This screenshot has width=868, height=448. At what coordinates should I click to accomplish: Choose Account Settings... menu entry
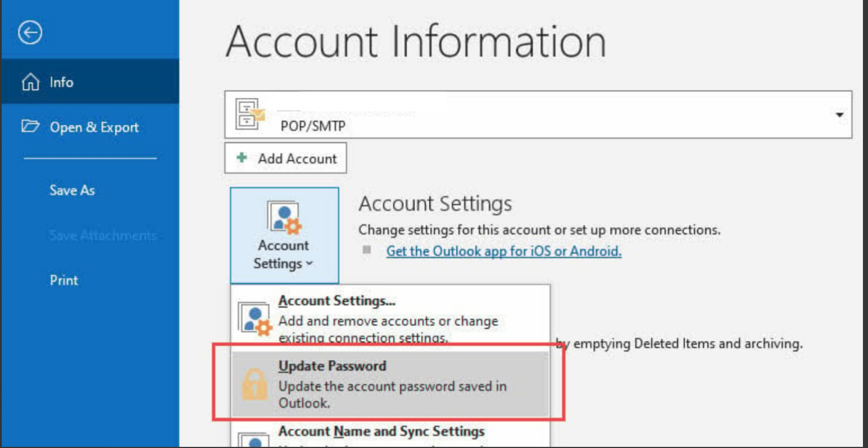[x=390, y=318]
